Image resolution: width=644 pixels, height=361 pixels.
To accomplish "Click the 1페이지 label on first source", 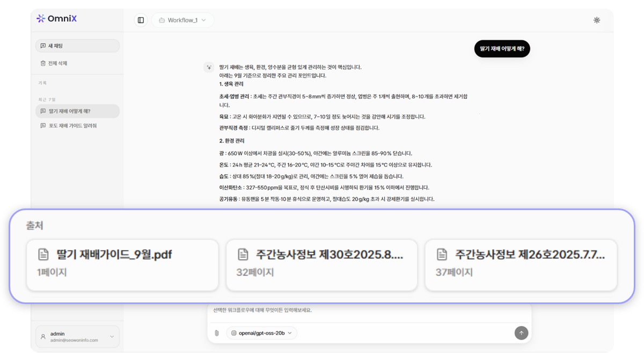I will [52, 272].
